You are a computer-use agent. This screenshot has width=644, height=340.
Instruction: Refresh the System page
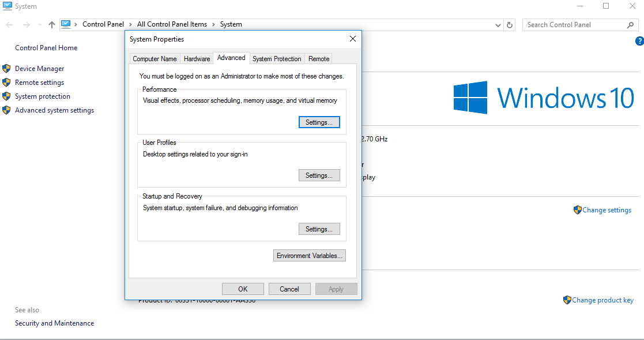[x=510, y=25]
